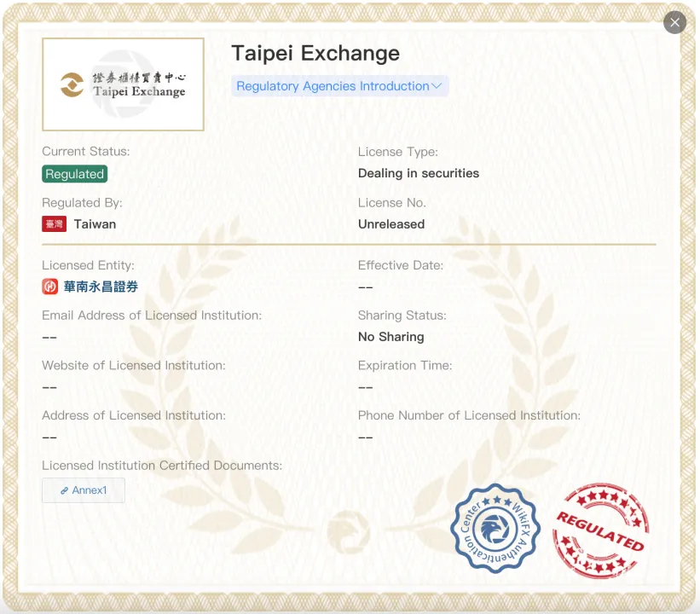The image size is (700, 614).
Task: Click the Dealing in securities license type
Action: [x=419, y=173]
